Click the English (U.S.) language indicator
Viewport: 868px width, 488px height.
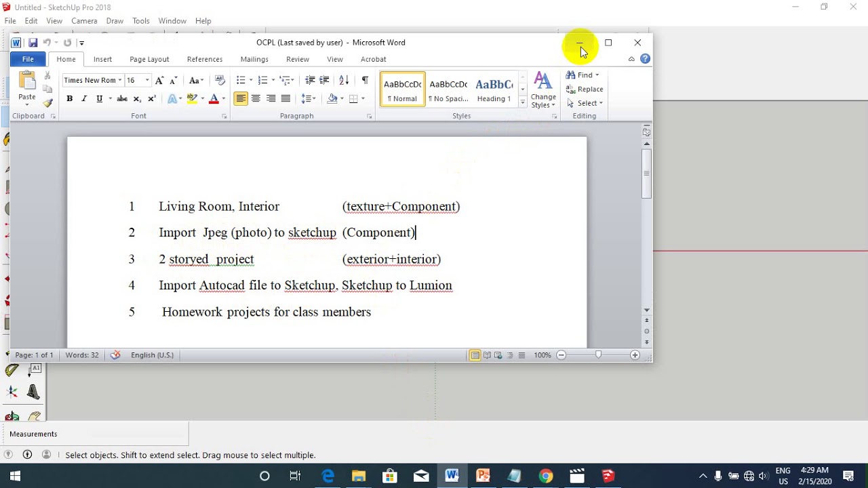pyautogui.click(x=152, y=355)
